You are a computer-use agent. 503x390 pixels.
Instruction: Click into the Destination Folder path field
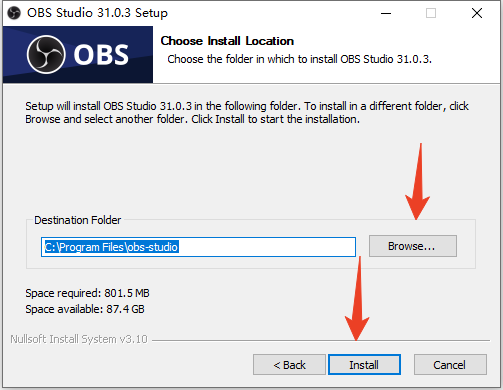pyautogui.click(x=198, y=247)
